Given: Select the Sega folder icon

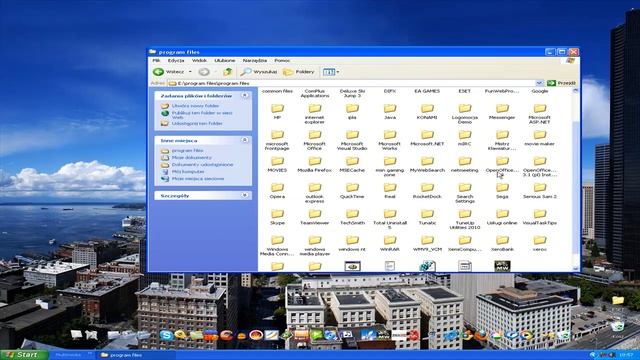Looking at the screenshot, I should 502,187.
